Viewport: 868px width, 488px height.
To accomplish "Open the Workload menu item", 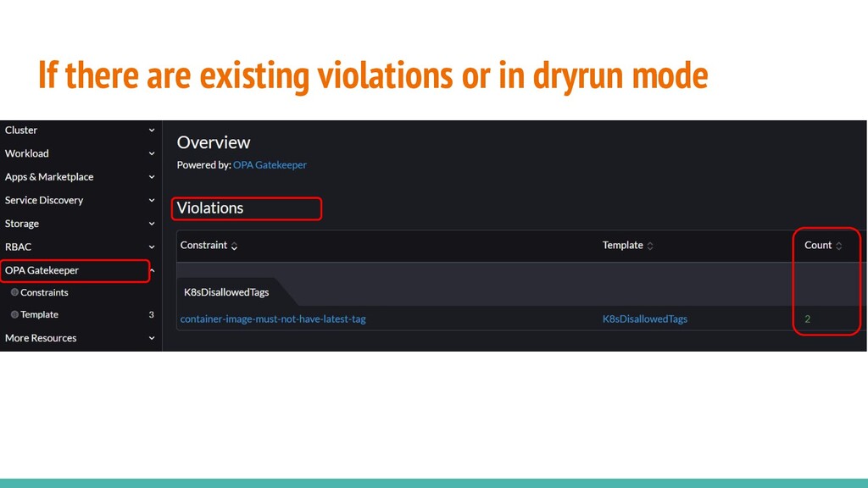I will click(x=26, y=153).
